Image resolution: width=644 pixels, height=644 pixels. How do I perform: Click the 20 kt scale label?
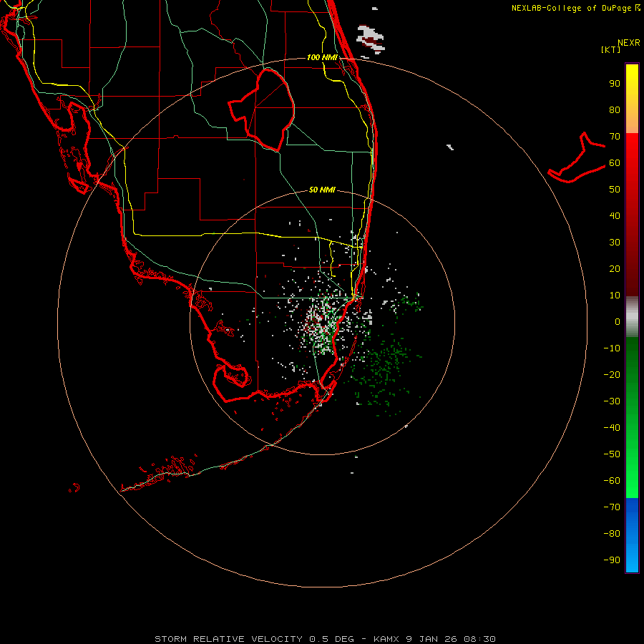pos(615,269)
